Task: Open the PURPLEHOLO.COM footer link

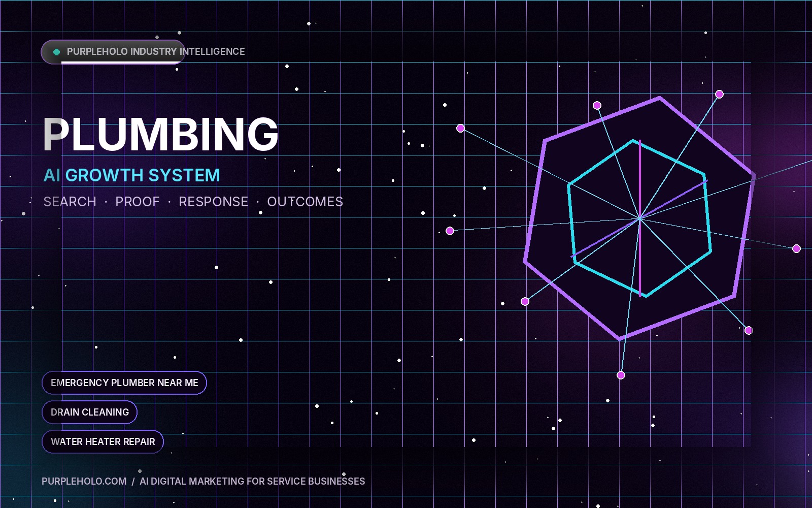Action: (84, 481)
